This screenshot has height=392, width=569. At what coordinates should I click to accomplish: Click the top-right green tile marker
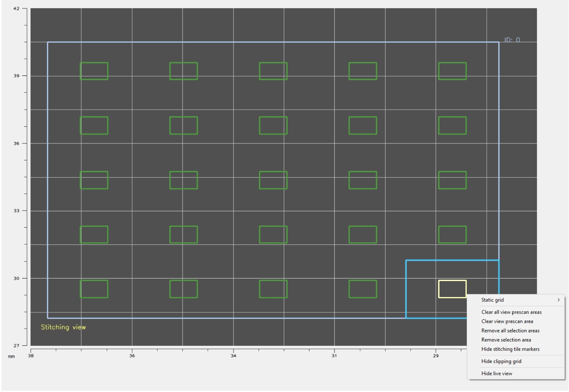pyautogui.click(x=452, y=71)
